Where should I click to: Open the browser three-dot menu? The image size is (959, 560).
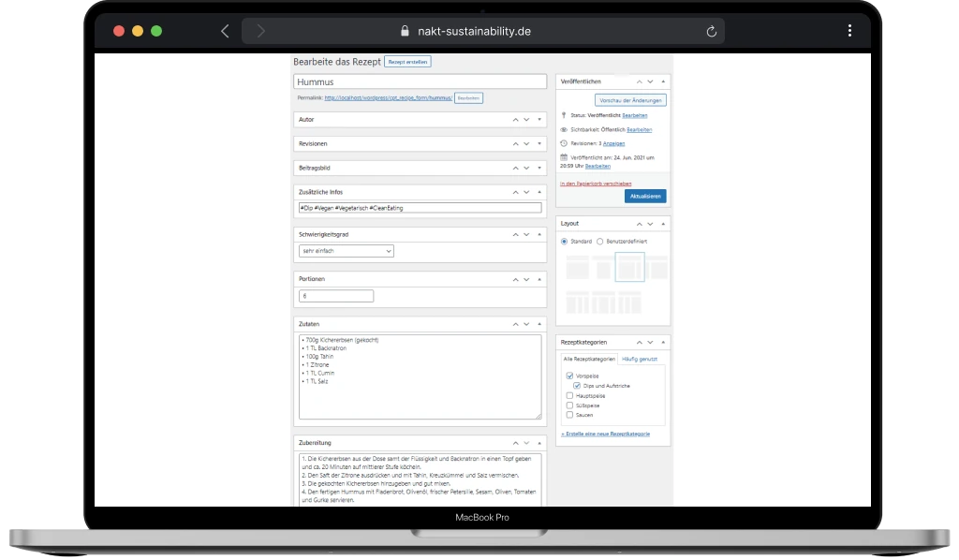click(849, 31)
